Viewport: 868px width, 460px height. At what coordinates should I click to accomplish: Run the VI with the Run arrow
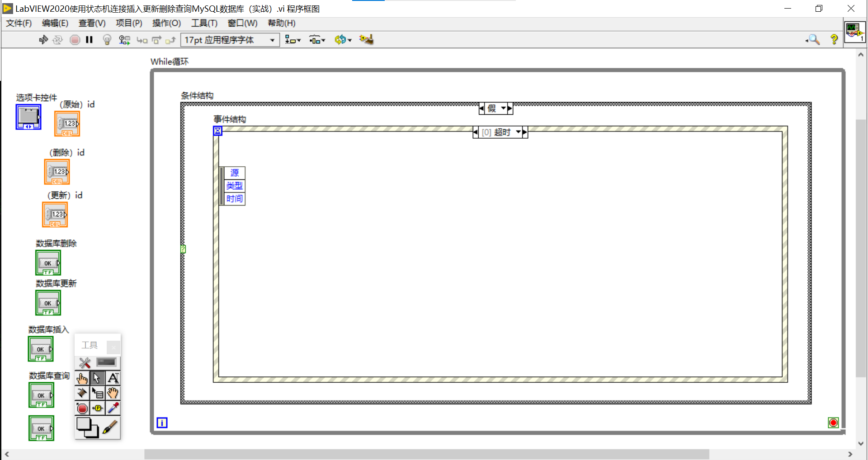(43, 40)
